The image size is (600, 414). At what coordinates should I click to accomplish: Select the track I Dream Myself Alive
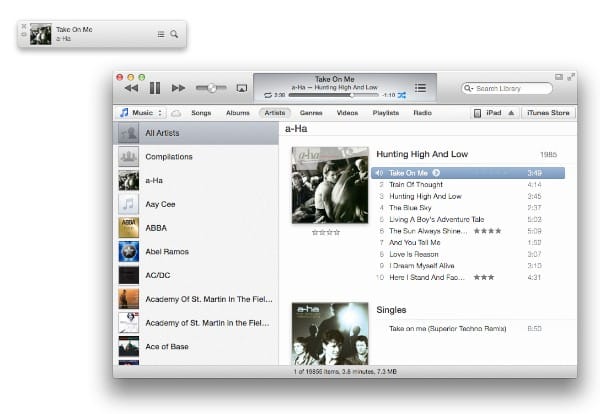(468, 266)
